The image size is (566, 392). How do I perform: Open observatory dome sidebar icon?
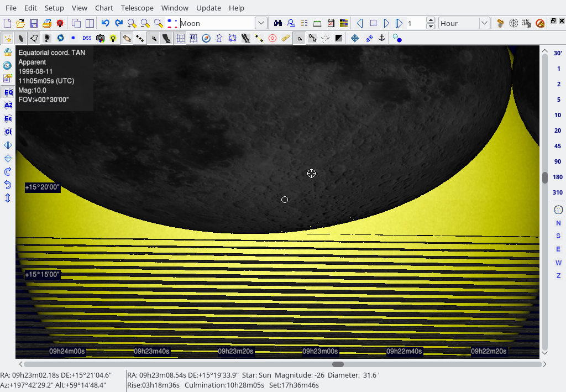tap(8, 53)
